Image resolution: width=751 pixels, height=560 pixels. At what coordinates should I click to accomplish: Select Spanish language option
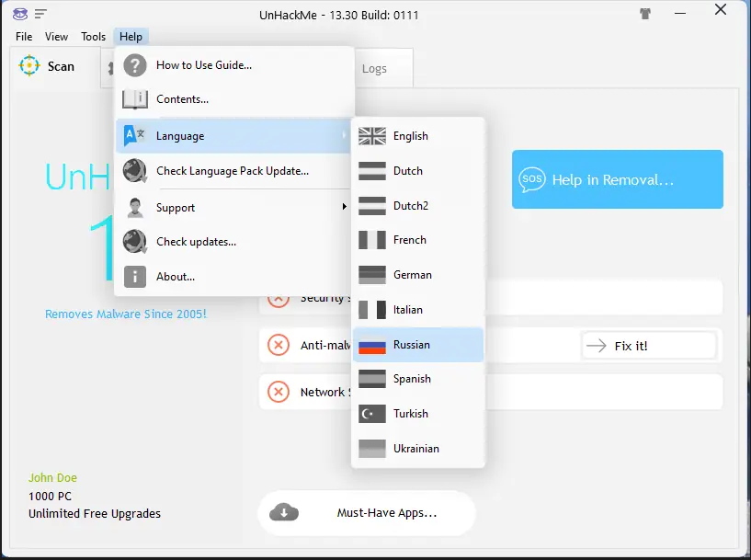418,379
